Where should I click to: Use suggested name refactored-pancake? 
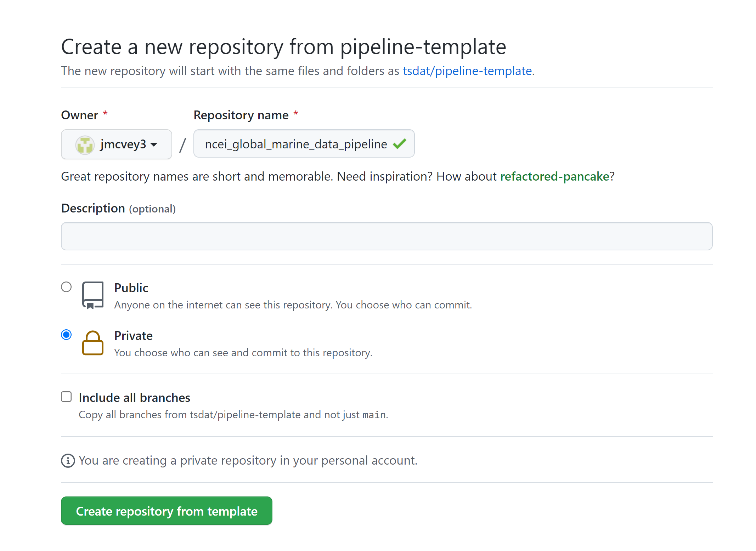554,176
